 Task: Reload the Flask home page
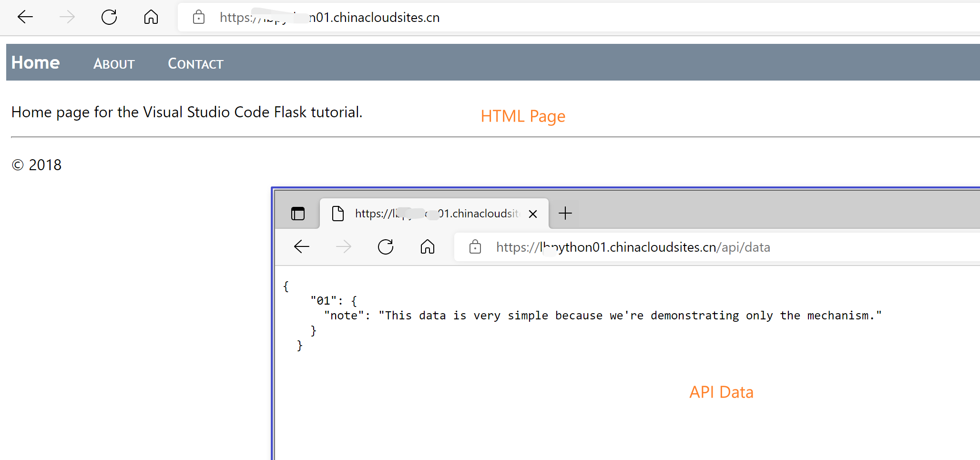[x=109, y=18]
